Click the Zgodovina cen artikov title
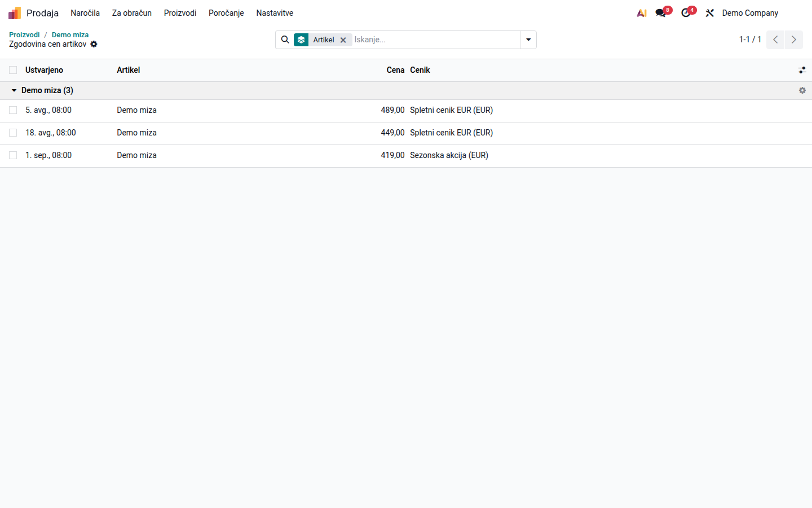The width and height of the screenshot is (812, 508). [x=48, y=44]
